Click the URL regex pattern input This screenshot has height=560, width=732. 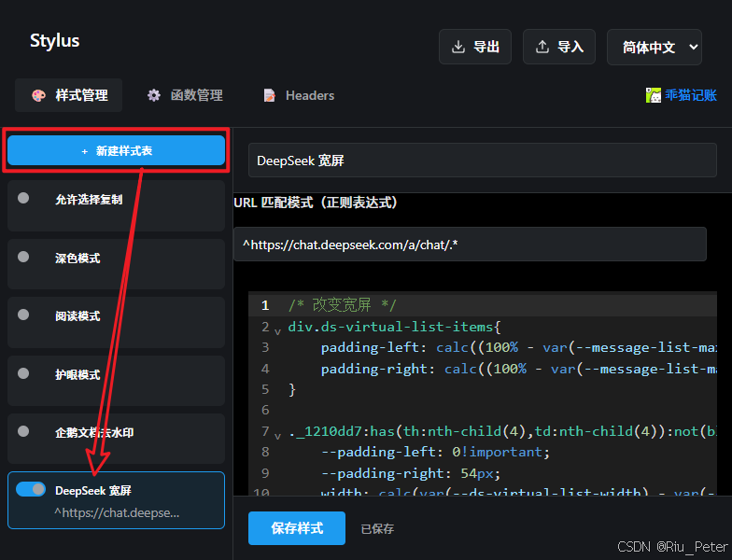[470, 245]
